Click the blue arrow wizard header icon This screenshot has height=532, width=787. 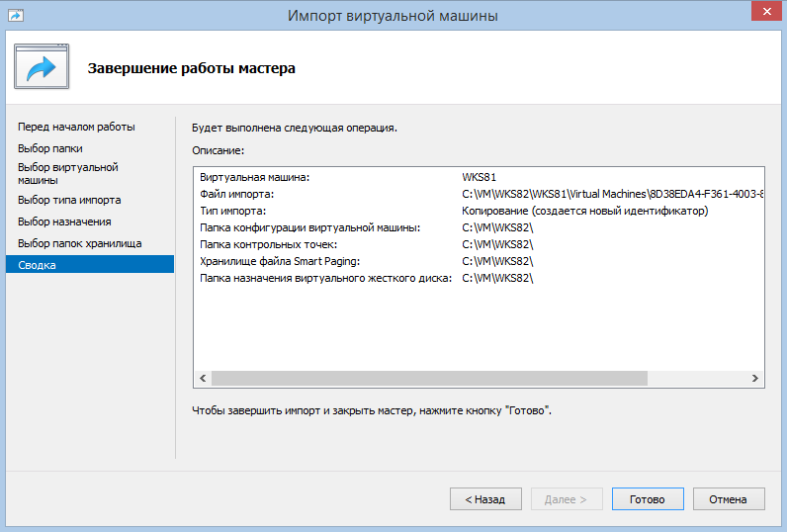tap(42, 68)
